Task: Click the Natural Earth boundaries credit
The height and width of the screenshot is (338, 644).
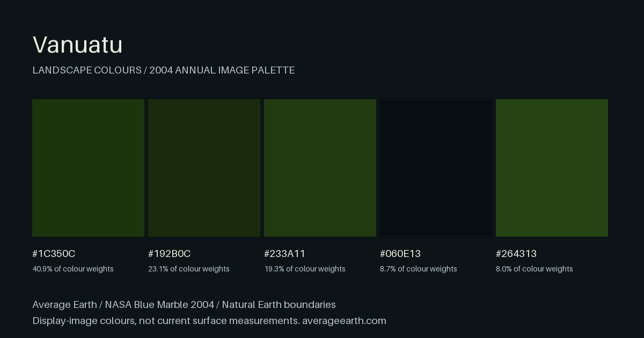Action: 279,305
